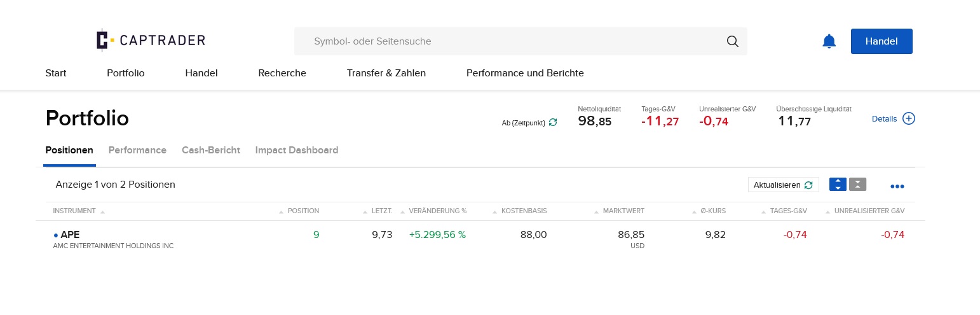Toggle the blue expand rows view button
This screenshot has height=315, width=980.
click(x=838, y=185)
